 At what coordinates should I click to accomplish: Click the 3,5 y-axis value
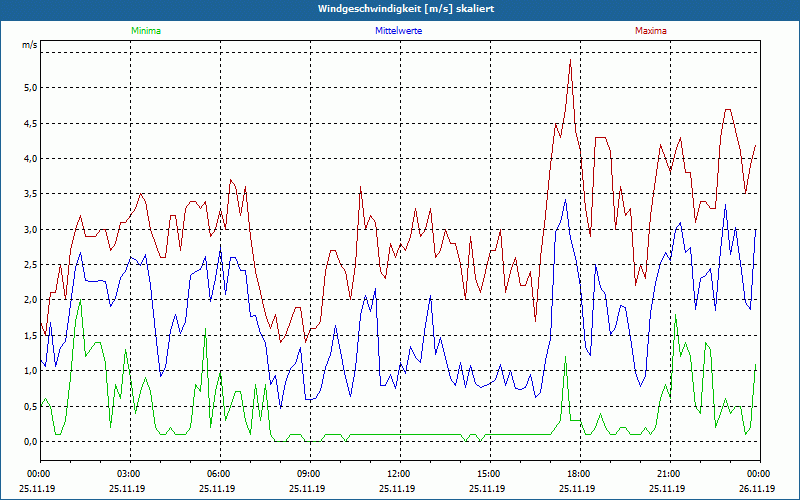click(x=31, y=194)
